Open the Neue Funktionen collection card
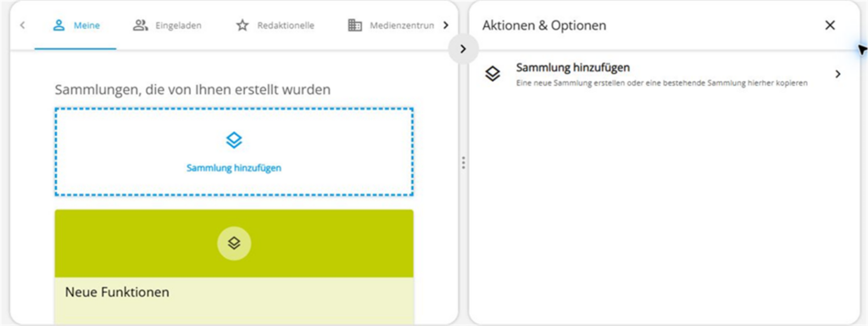 (234, 267)
